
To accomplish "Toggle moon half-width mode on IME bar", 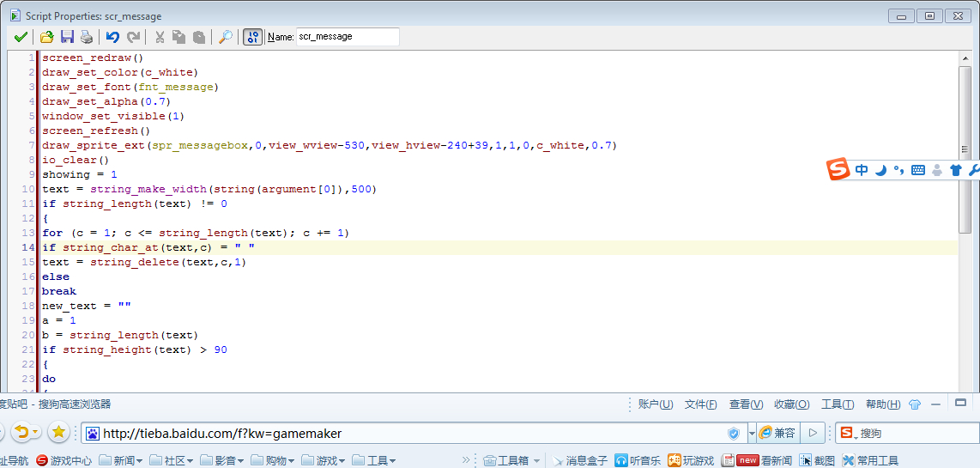I will pyautogui.click(x=880, y=170).
